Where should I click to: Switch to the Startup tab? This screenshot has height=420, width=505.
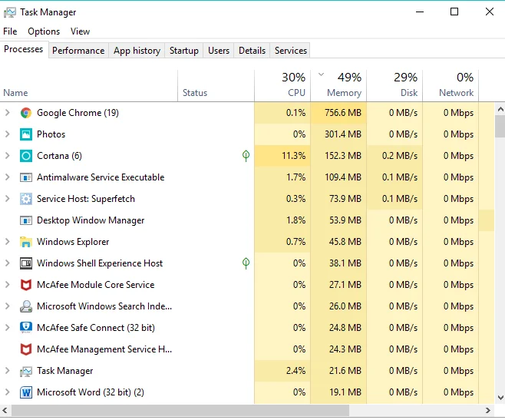point(184,51)
